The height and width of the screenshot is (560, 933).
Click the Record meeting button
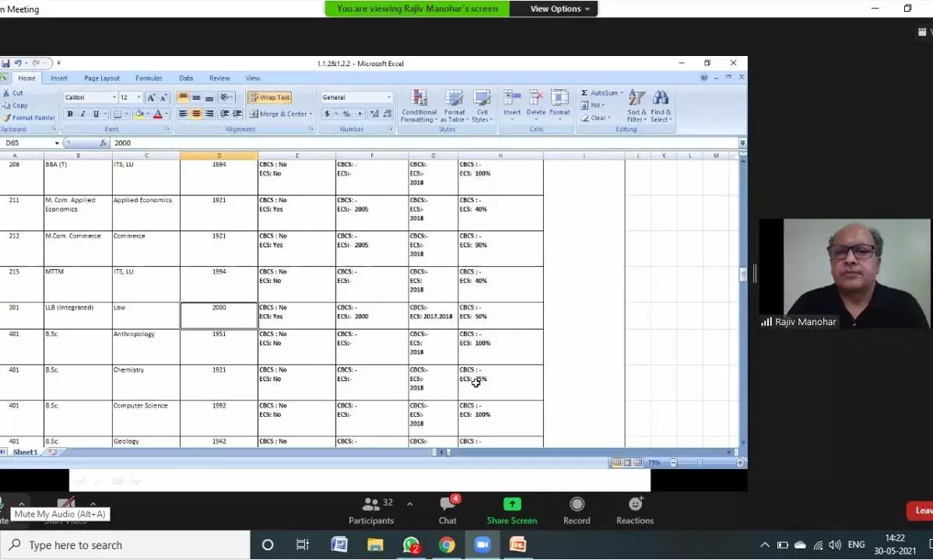point(577,511)
